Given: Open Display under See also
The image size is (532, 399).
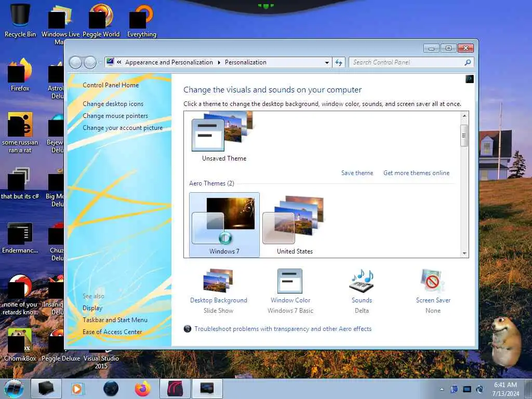Looking at the screenshot, I should 92,308.
